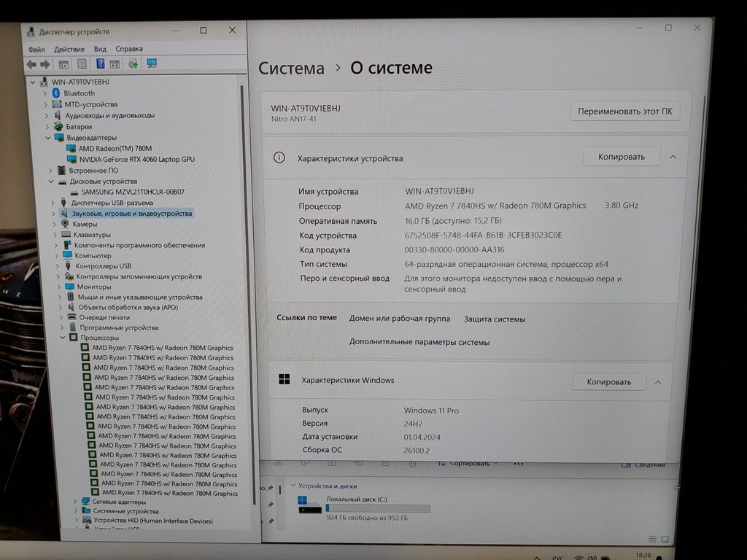Open the Дополнительные параметры системы link

(419, 342)
